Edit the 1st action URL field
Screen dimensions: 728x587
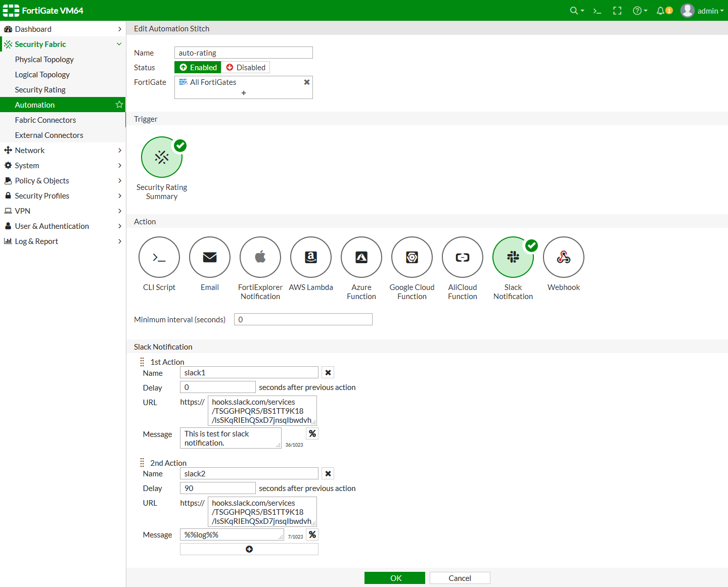click(x=262, y=411)
